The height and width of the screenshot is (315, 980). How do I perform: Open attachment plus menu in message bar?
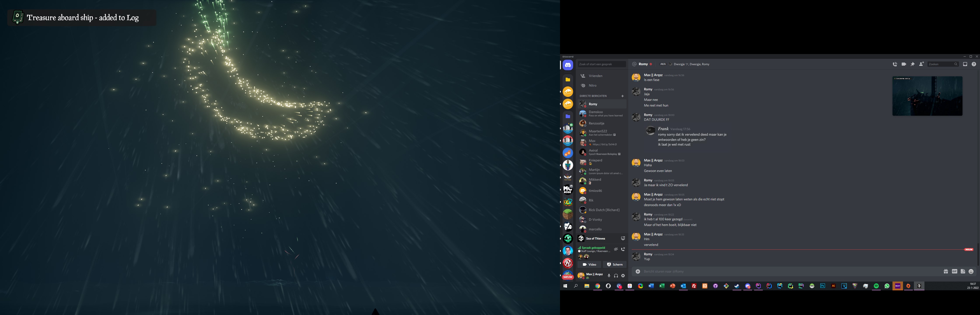pyautogui.click(x=638, y=271)
